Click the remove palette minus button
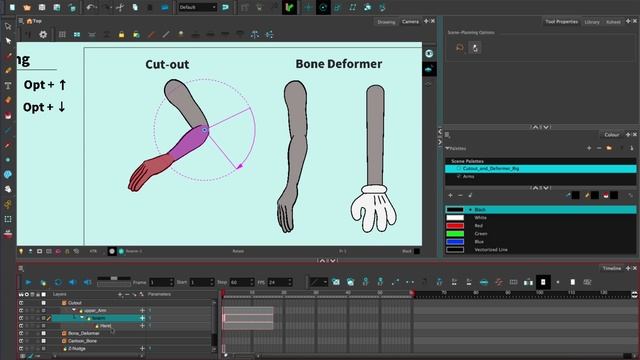Image resolution: width=640 pixels, height=360 pixels. [599, 148]
